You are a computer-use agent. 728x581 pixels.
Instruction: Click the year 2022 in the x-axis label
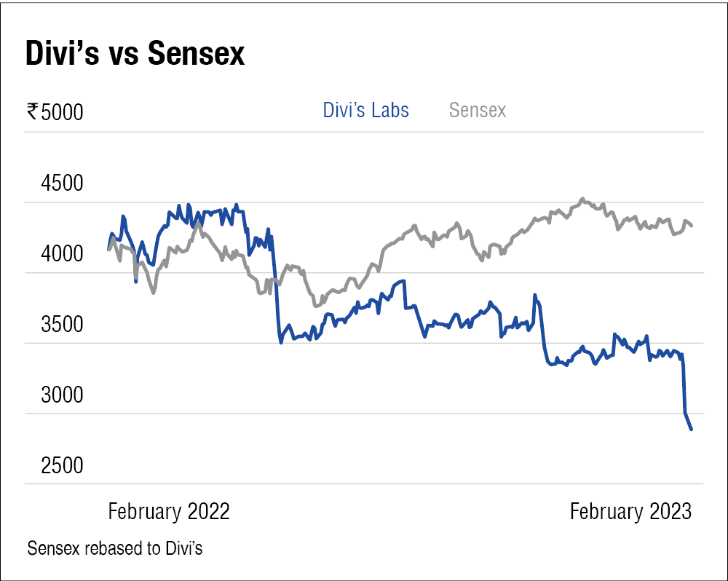coord(208,511)
